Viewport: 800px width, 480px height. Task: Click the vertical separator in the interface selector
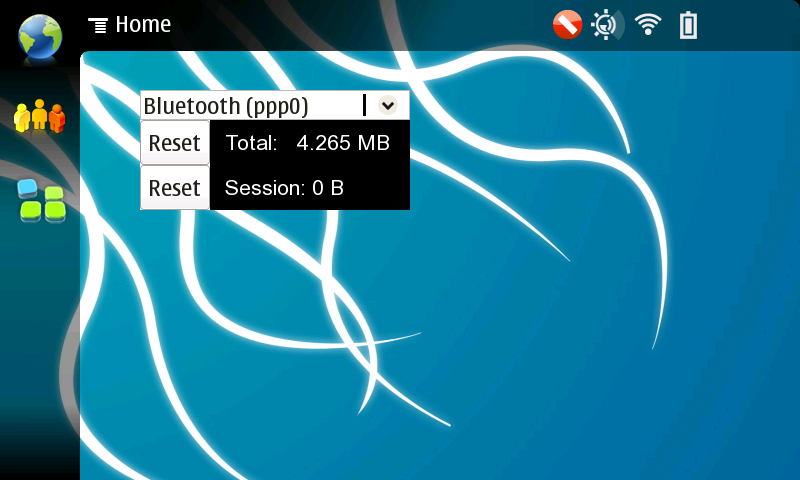[364, 105]
